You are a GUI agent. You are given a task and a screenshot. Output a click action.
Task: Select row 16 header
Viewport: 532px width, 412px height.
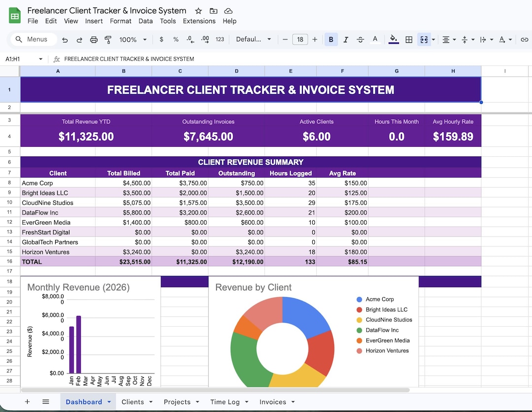pyautogui.click(x=9, y=261)
